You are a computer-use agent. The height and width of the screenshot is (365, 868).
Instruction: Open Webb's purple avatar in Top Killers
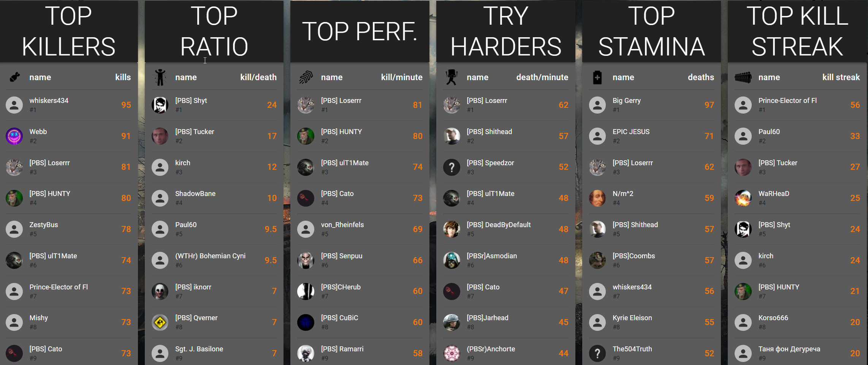pos(14,136)
